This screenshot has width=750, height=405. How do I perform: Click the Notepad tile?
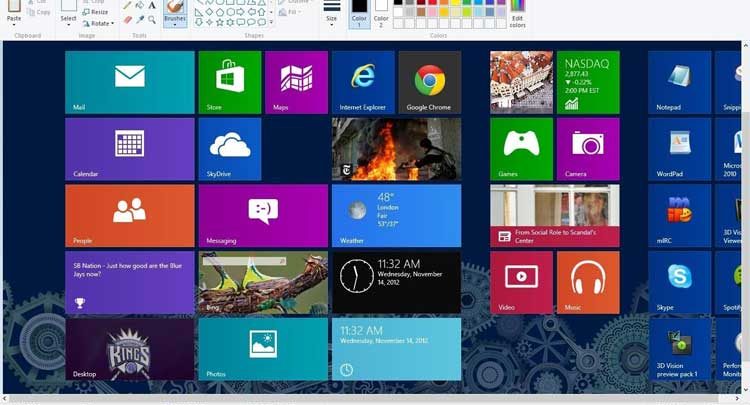click(679, 82)
